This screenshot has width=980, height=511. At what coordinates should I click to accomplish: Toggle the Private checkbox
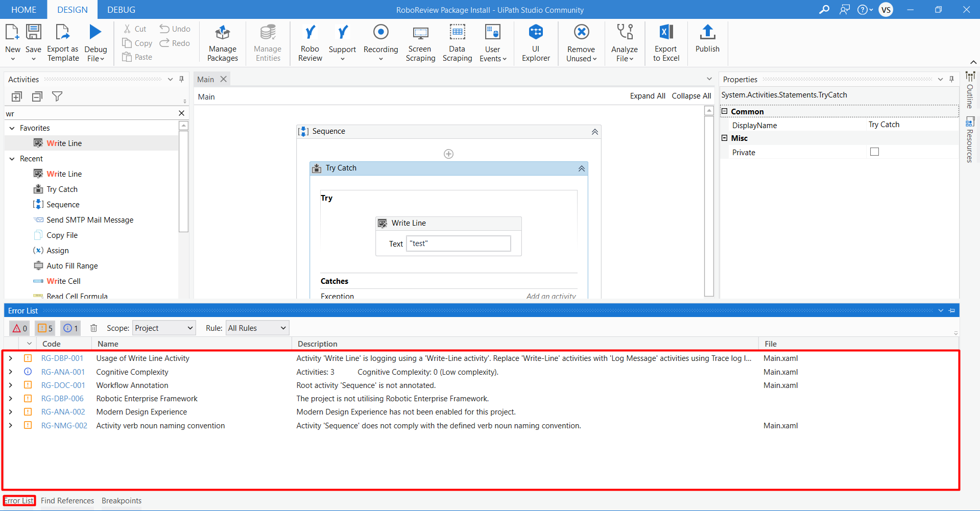(x=874, y=152)
